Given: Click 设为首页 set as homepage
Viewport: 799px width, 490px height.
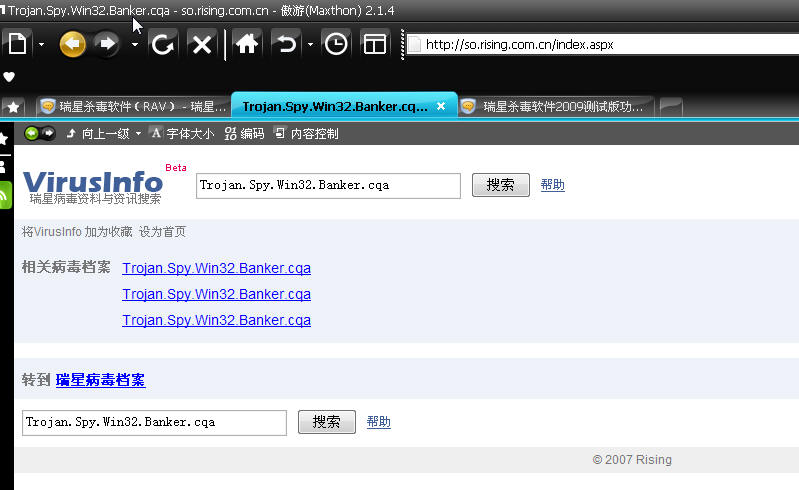Looking at the screenshot, I should 162,232.
